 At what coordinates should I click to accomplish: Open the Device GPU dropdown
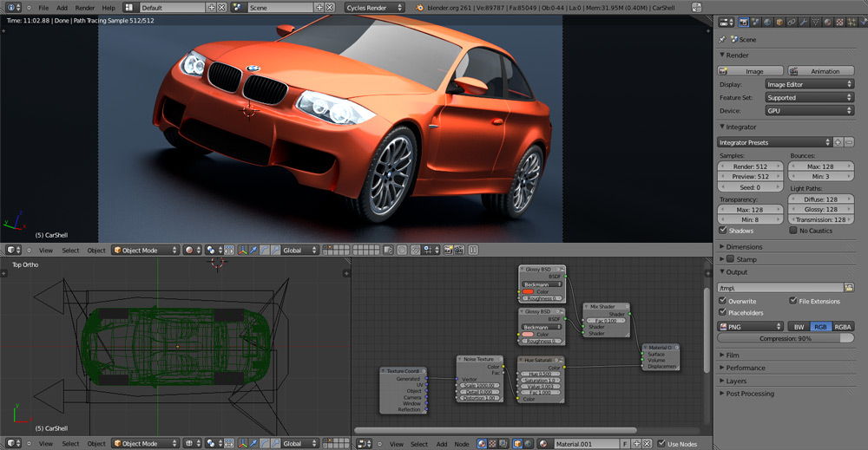click(809, 111)
